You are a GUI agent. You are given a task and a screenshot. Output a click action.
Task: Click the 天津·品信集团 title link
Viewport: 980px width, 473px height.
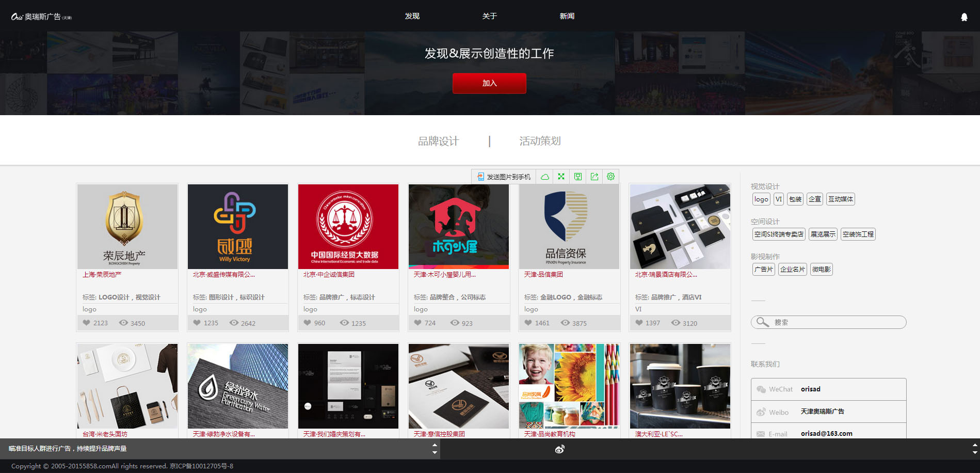tap(543, 275)
